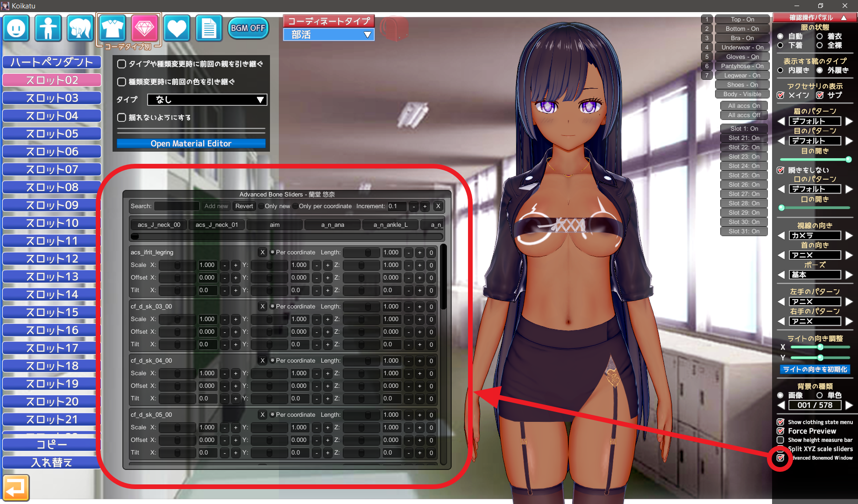Select the 全裸 clothing state radio
Screen dimensions: 858x504
pos(820,45)
